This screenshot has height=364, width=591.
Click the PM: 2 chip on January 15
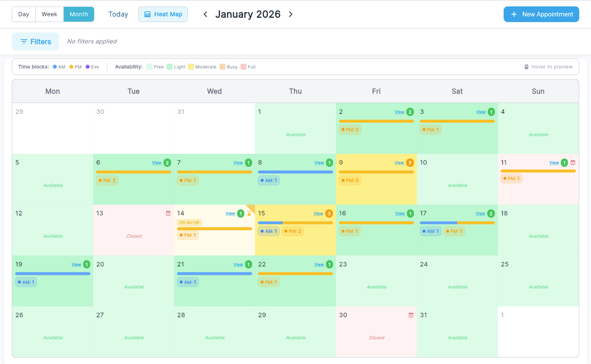click(292, 231)
